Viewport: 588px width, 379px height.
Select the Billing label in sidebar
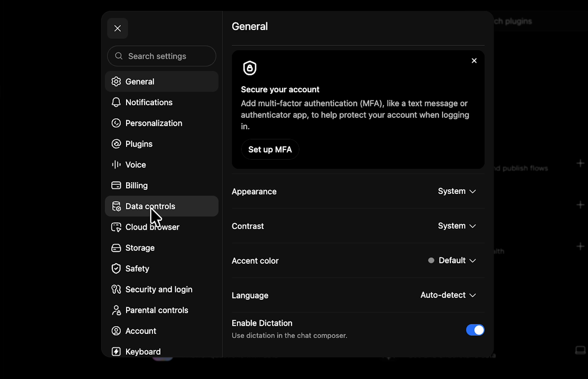click(x=136, y=185)
